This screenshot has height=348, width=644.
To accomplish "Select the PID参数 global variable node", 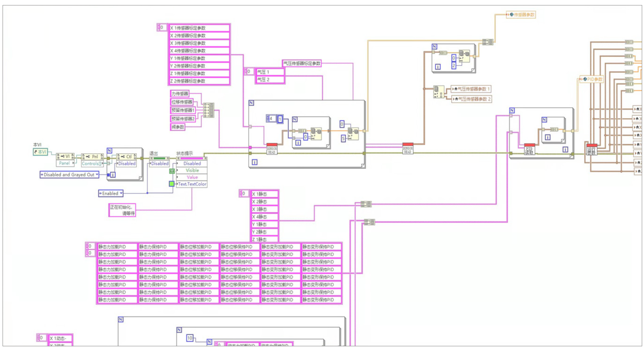I will point(593,79).
